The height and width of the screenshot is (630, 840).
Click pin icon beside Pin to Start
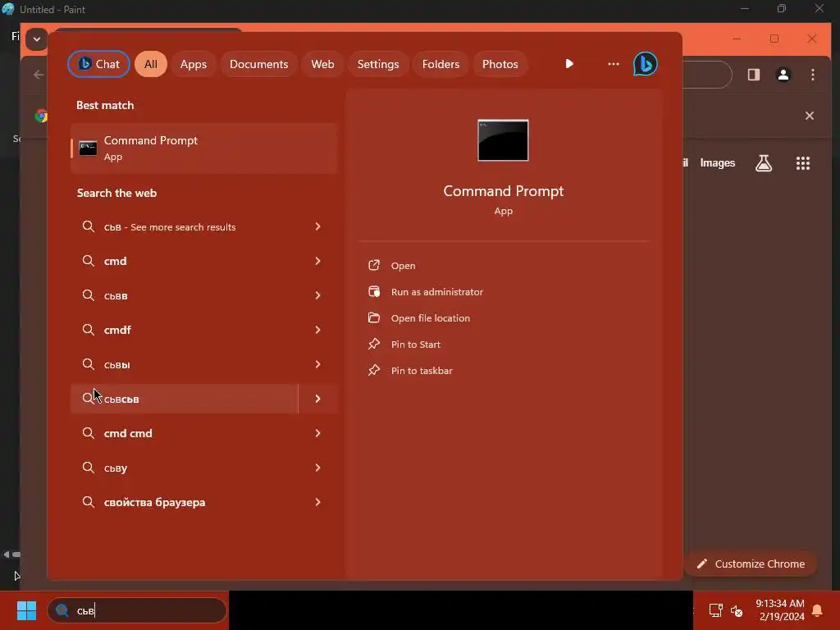(x=374, y=344)
